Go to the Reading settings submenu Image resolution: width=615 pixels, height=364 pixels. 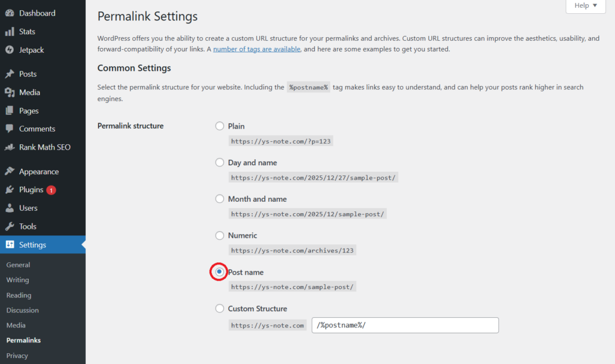(x=19, y=296)
